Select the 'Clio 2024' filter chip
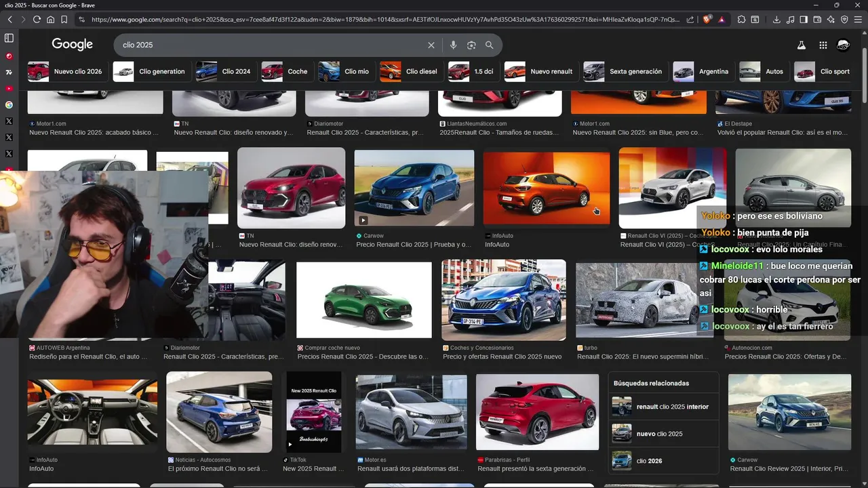Viewport: 868px width, 488px height. 225,71
